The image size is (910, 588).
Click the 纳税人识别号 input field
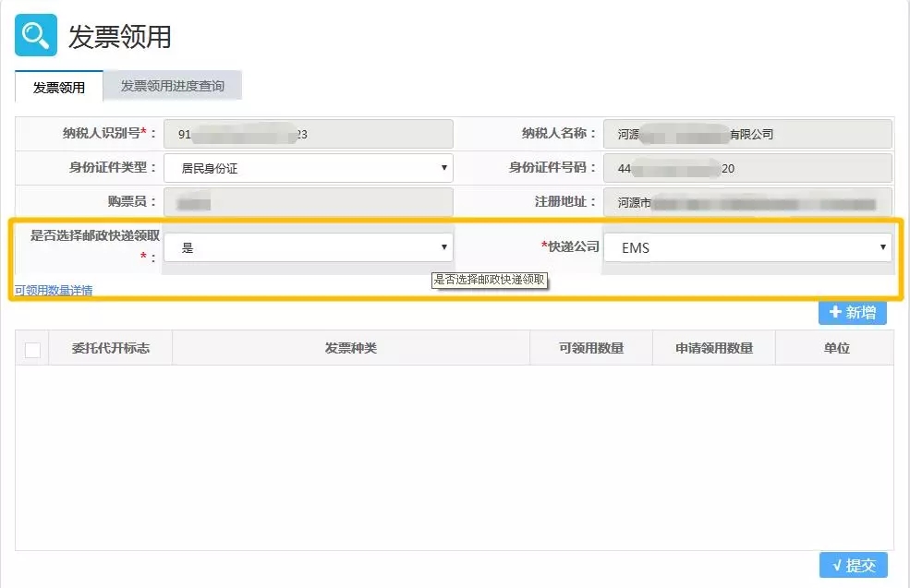[x=309, y=134]
